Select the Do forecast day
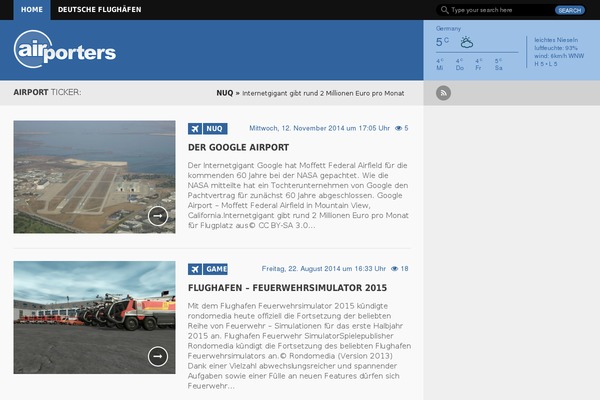Screen dimensions: 600x400 [460, 64]
